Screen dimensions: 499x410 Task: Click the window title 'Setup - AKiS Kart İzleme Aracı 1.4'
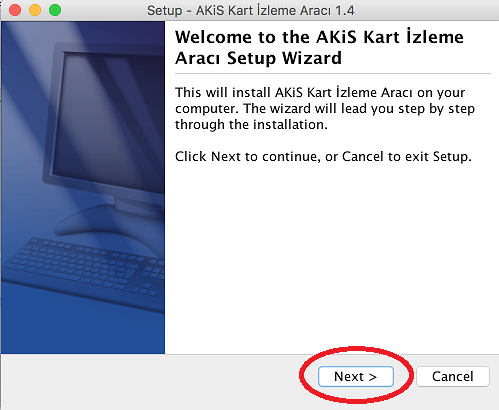point(251,10)
